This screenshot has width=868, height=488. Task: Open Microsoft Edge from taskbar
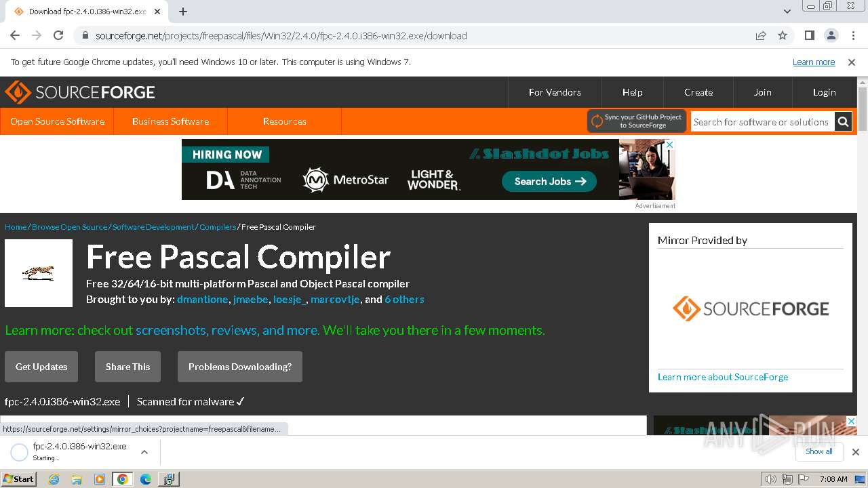pos(146,479)
